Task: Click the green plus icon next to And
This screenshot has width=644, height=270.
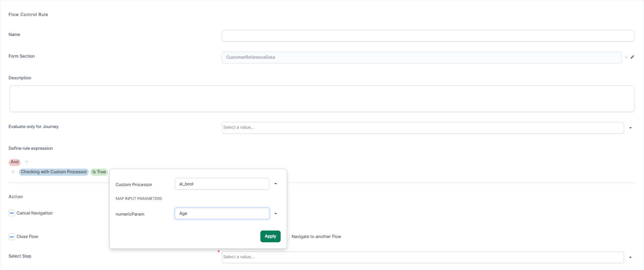Action: [x=27, y=162]
